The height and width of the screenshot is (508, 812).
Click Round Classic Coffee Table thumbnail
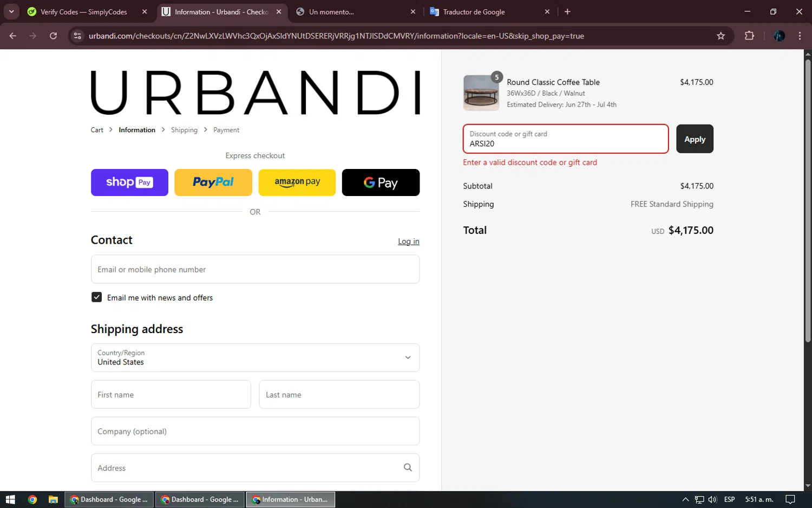pos(481,93)
